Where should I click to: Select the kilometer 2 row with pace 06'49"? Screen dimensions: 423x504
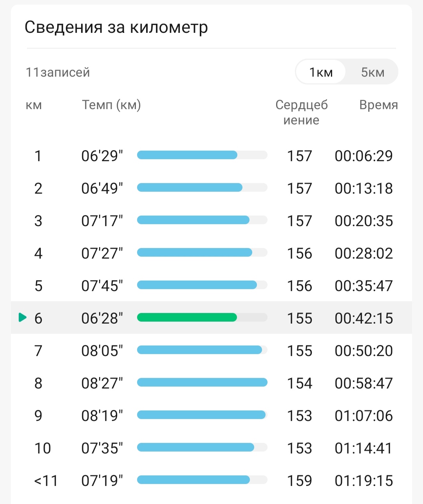click(211, 188)
